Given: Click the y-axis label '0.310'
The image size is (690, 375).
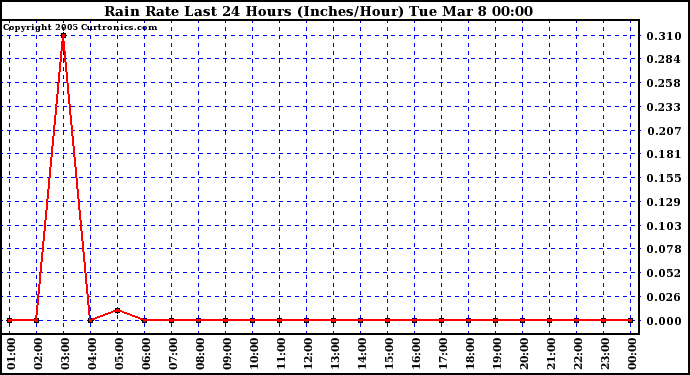Looking at the screenshot, I should click(x=664, y=36).
